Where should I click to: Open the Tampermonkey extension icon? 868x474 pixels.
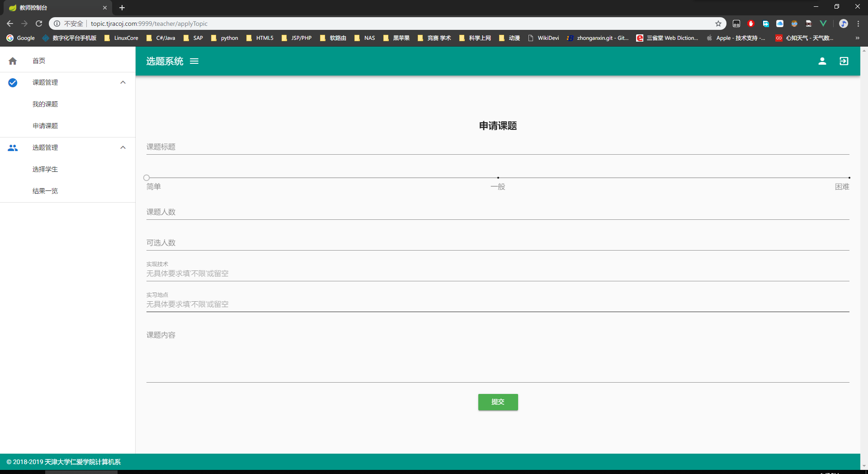point(736,24)
